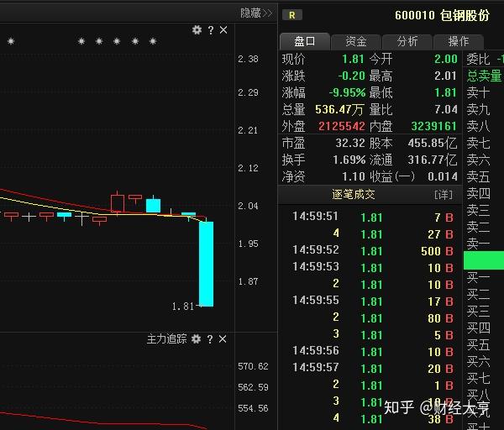Screen dimensions: 504x430
Task: Click the 最高 value 2.01
Action: [x=445, y=76]
